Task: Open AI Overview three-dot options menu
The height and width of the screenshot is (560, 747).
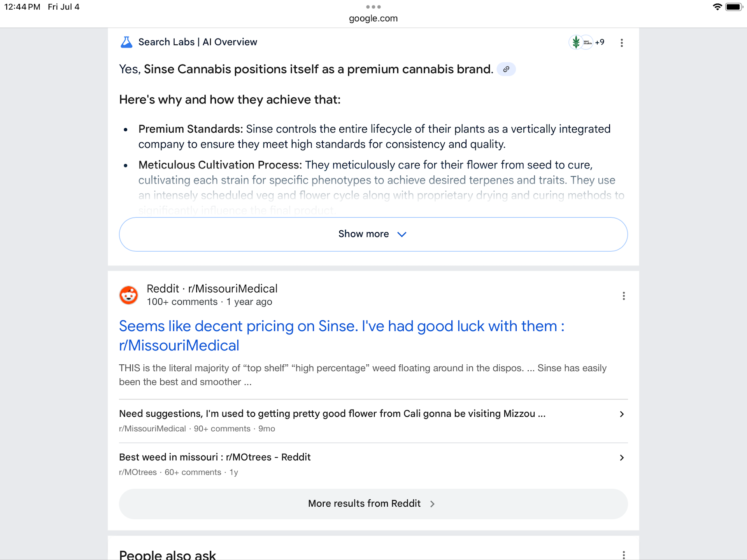Action: (x=622, y=43)
